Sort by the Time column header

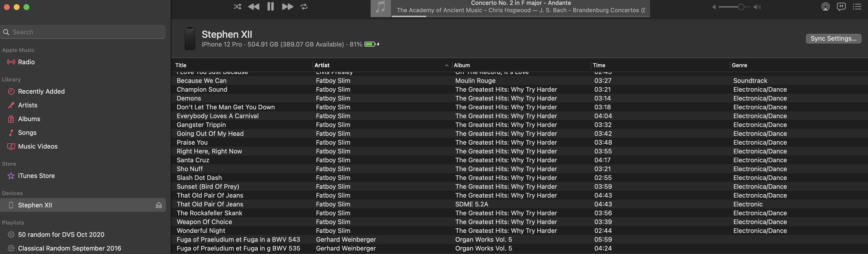[x=599, y=65]
